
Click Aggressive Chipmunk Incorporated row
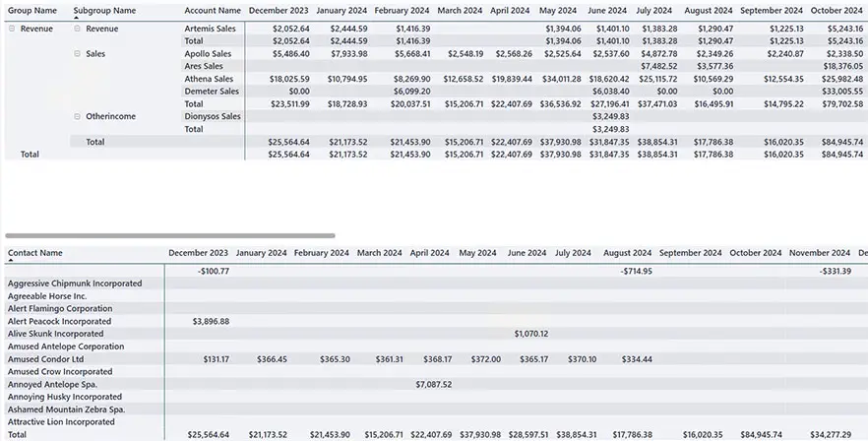point(75,283)
